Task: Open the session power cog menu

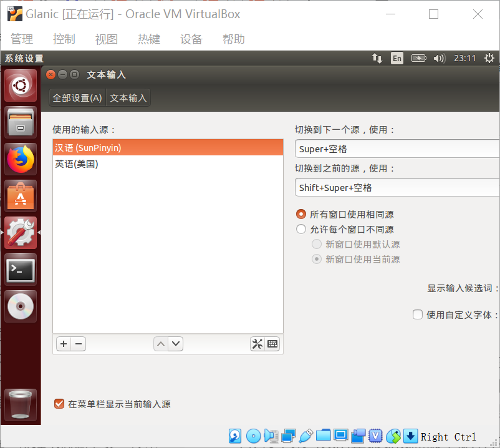Action: pyautogui.click(x=489, y=59)
